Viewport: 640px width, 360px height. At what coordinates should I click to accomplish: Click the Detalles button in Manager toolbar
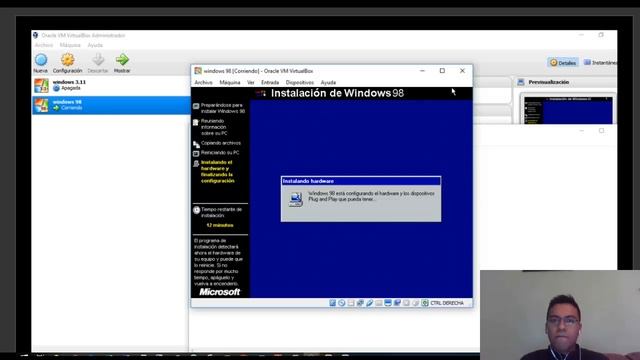click(x=563, y=62)
